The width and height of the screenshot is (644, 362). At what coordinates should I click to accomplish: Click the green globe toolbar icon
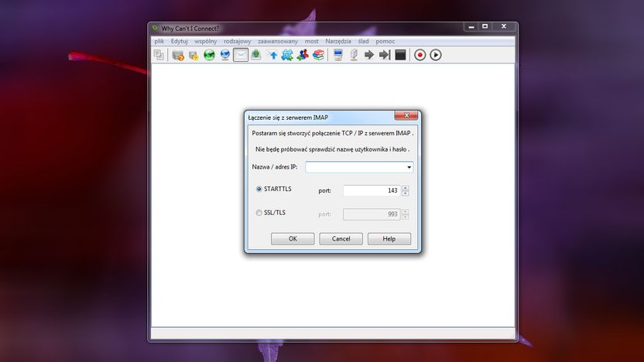pyautogui.click(x=209, y=55)
